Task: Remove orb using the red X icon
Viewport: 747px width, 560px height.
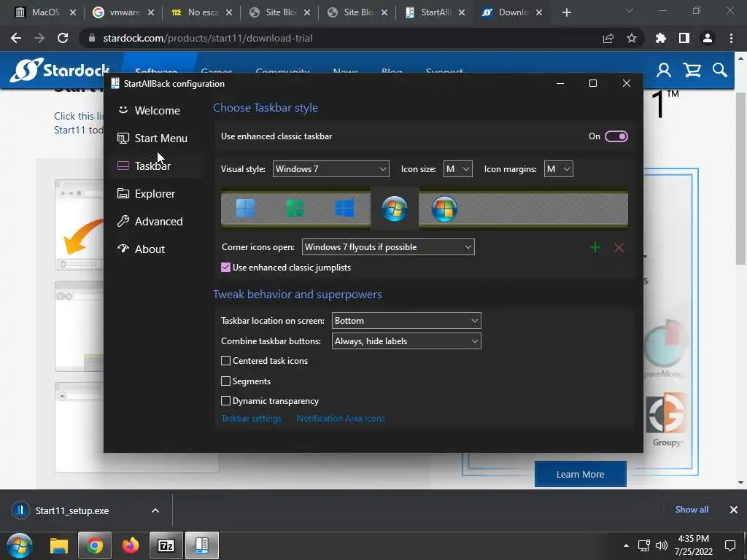Action: [x=619, y=247]
